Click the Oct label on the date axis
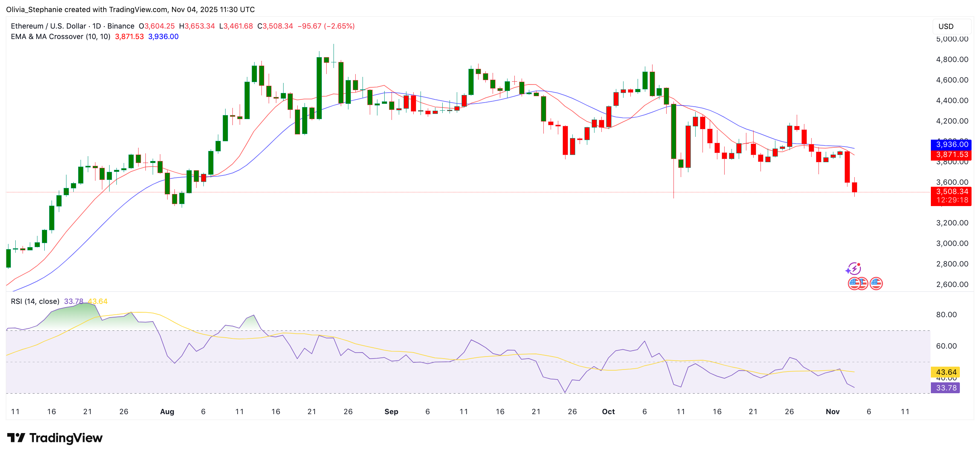Screen dimensions: 980x456 click(608, 411)
